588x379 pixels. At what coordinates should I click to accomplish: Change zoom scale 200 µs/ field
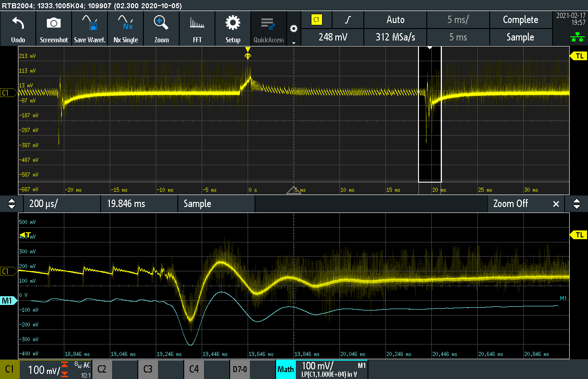(62, 204)
